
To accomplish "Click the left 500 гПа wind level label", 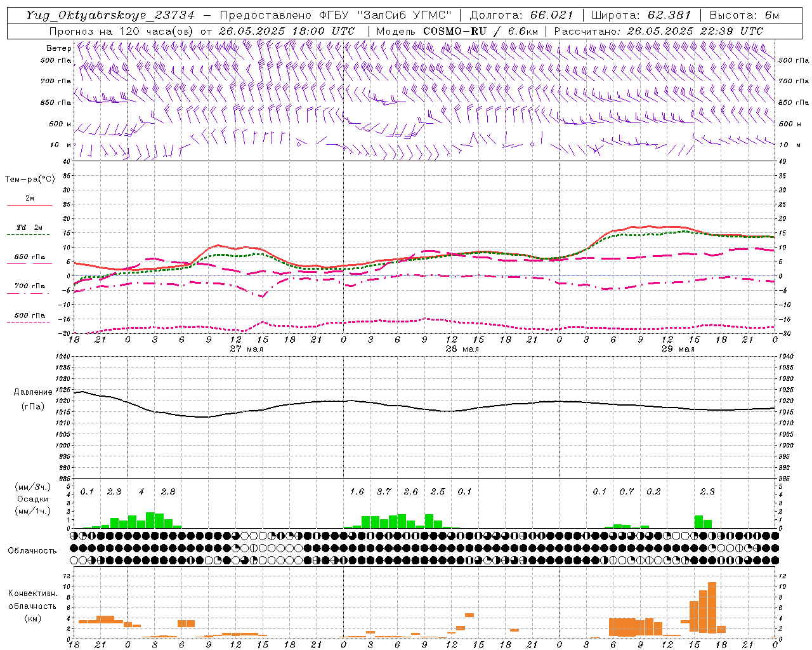I will [x=56, y=60].
